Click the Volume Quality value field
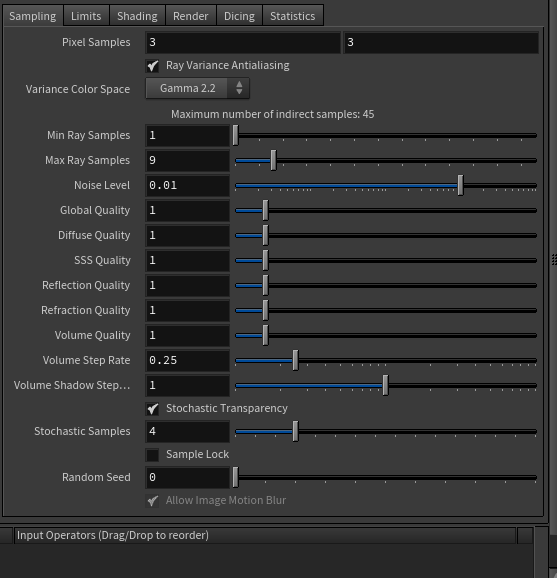557x578 pixels. click(x=188, y=335)
